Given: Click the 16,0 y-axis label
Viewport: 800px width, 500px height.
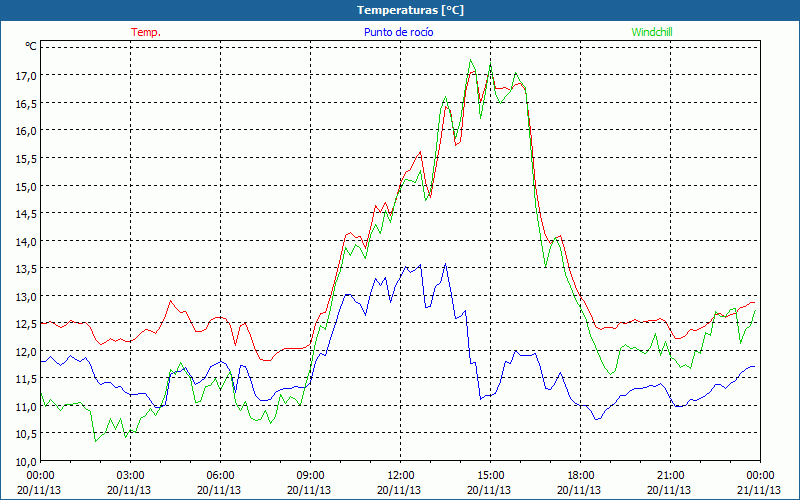Looking at the screenshot, I should click(27, 131).
